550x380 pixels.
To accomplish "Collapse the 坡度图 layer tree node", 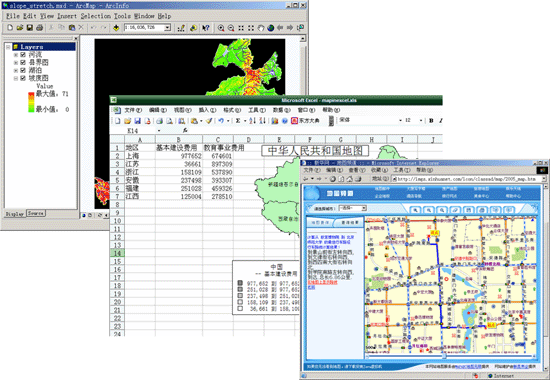I will click(16, 78).
